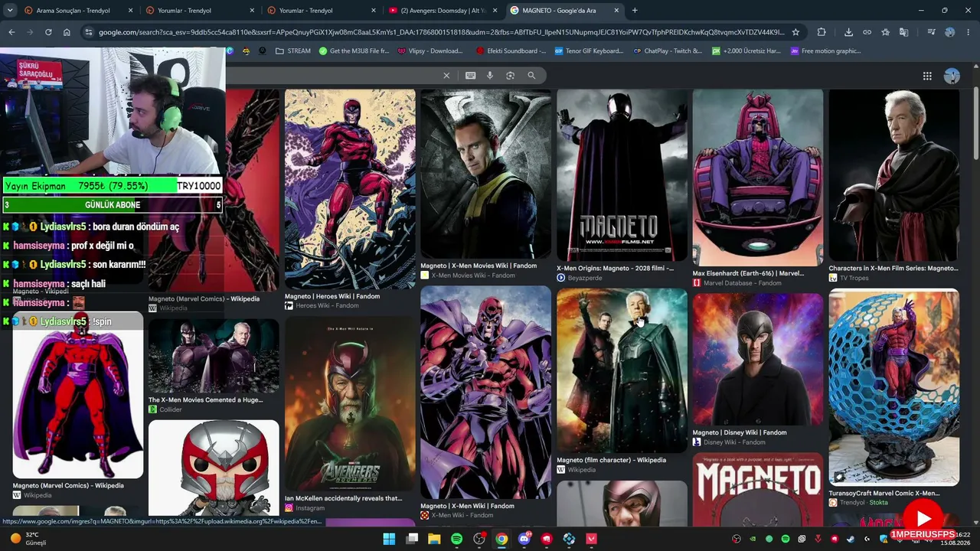The image size is (980, 551).
Task: Search by image with Google Lens
Action: pyautogui.click(x=510, y=75)
